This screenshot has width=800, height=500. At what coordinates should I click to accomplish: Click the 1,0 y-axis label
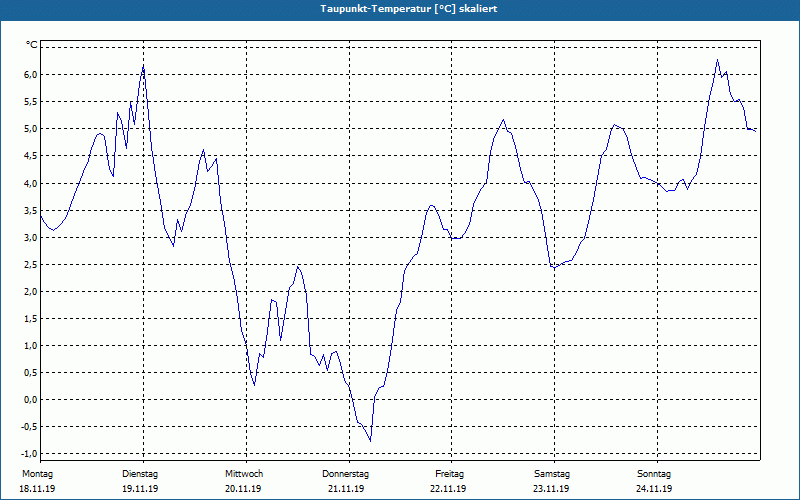31,345
